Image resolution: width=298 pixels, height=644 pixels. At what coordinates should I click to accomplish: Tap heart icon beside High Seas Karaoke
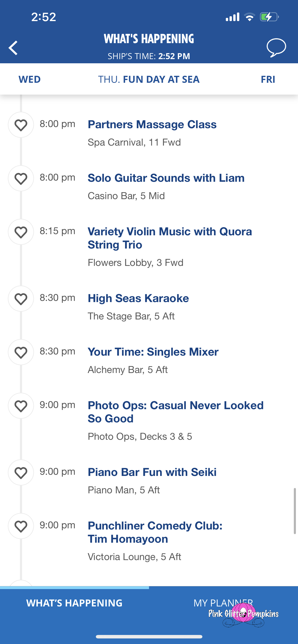point(21,299)
